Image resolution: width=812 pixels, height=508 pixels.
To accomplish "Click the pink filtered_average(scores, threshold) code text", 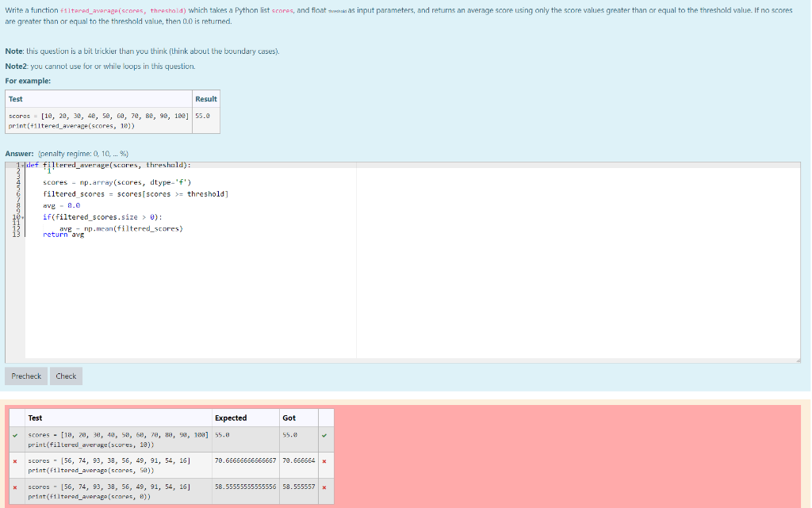I will 123,10.
